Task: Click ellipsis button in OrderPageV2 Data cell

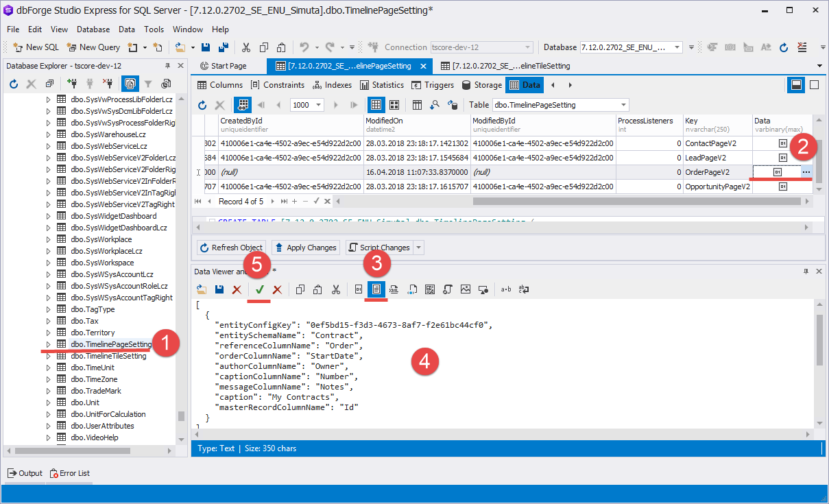Action: (806, 171)
